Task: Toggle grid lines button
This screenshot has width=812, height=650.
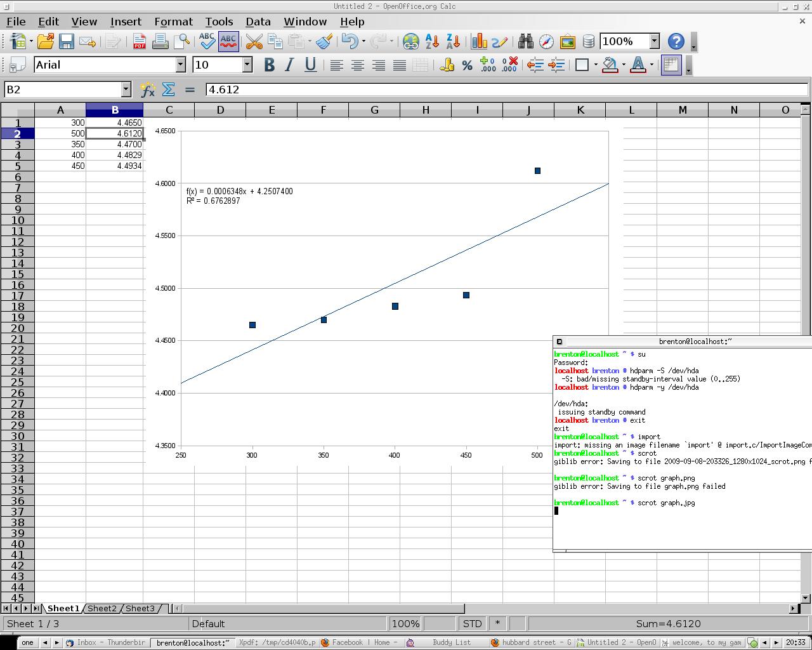Action: (671, 65)
